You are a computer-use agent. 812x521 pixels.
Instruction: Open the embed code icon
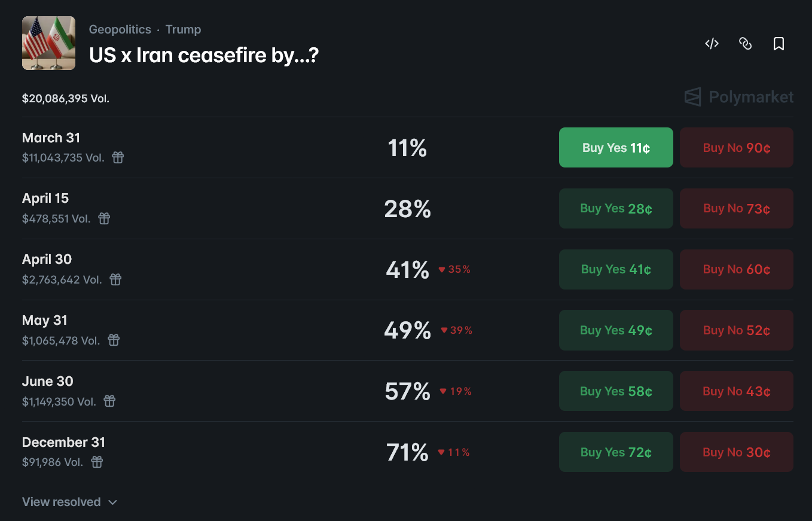point(712,43)
